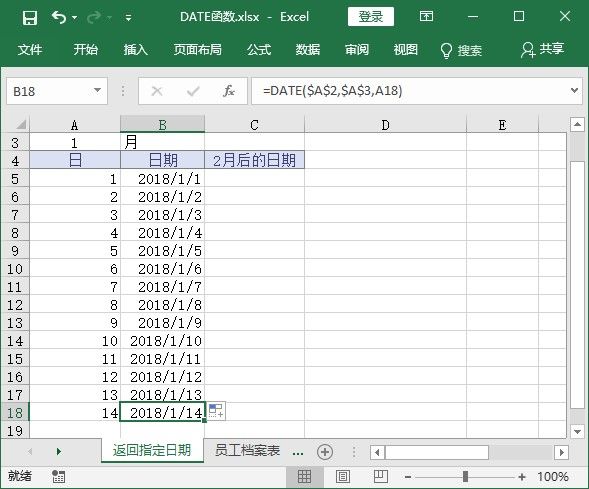Select row 4 header
Screen dimensions: 589x489
[x=15, y=160]
